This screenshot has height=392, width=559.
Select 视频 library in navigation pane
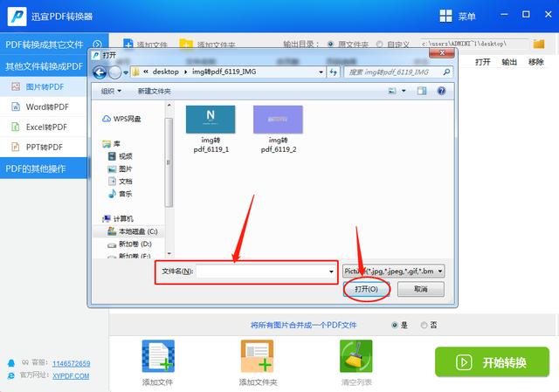121,156
